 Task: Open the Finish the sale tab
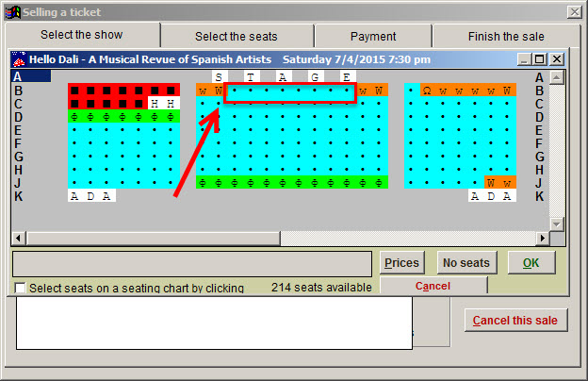tap(506, 37)
